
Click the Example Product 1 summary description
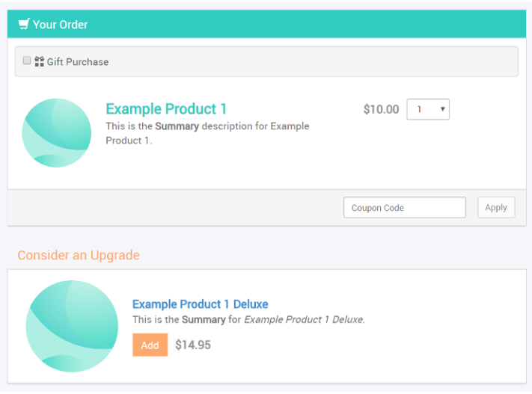click(x=207, y=133)
